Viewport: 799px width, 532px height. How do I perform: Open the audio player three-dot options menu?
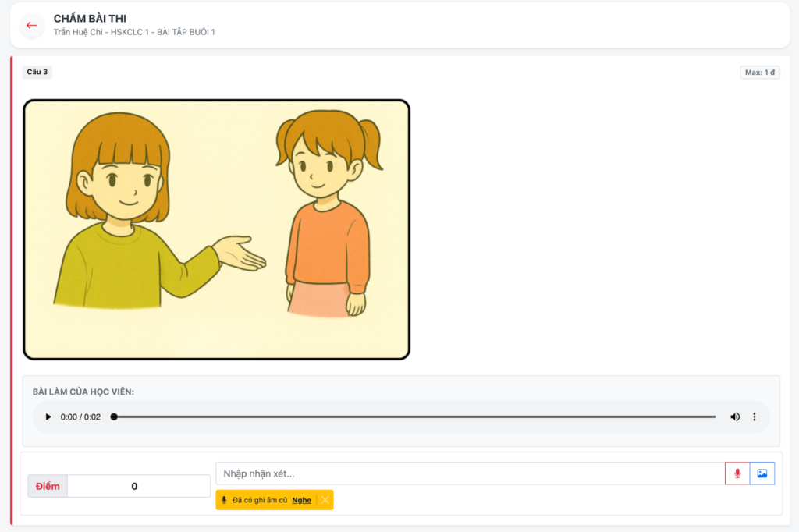754,417
